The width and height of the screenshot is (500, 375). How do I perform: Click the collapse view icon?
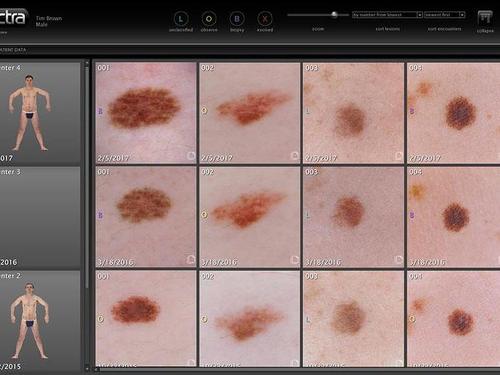(485, 18)
